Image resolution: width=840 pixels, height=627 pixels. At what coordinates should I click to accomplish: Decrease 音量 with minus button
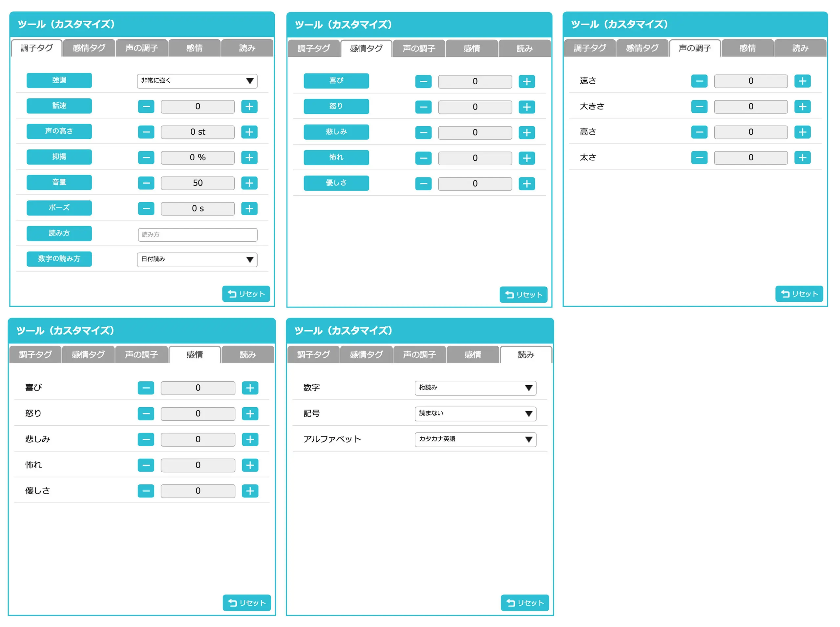(146, 183)
